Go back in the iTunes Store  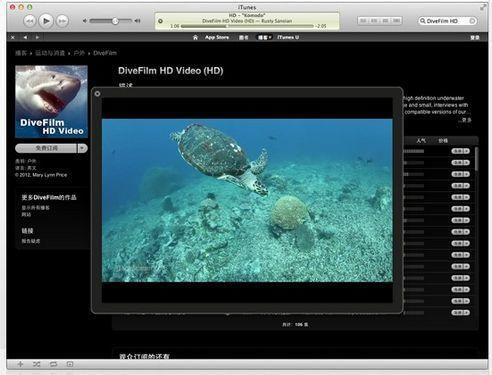pos(25,37)
